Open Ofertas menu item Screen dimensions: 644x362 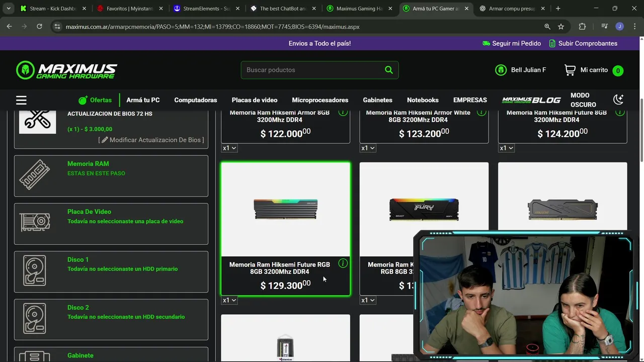pyautogui.click(x=95, y=100)
